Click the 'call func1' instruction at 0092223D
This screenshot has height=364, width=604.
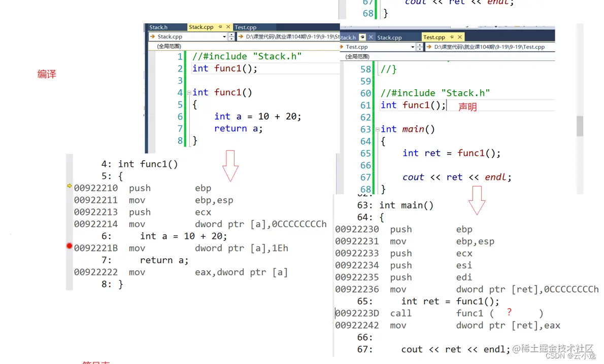tap(439, 313)
